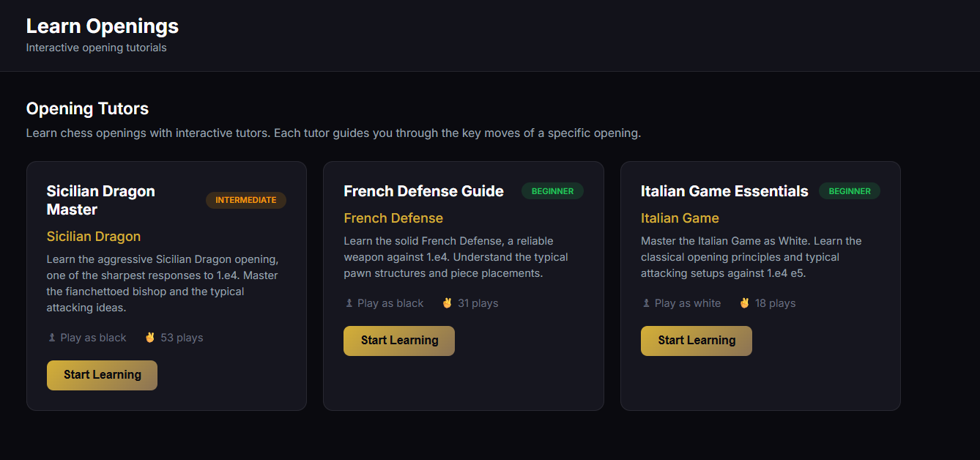Click the Beginner badge on French Defense Guide
This screenshot has width=980, height=460.
point(552,191)
